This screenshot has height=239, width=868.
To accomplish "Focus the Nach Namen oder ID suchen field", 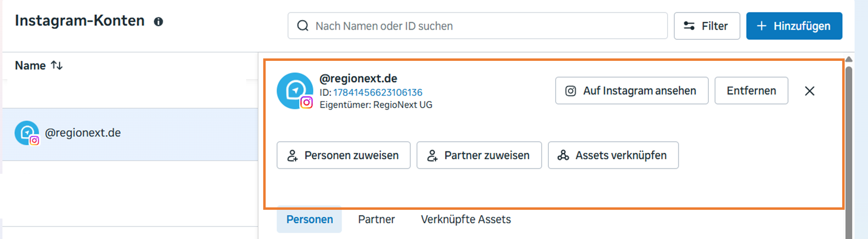I will click(x=477, y=26).
